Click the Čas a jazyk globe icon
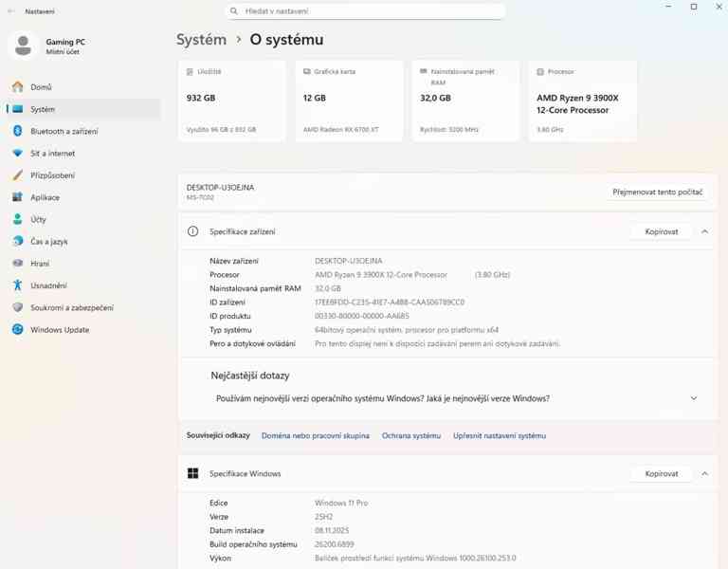 click(x=18, y=241)
